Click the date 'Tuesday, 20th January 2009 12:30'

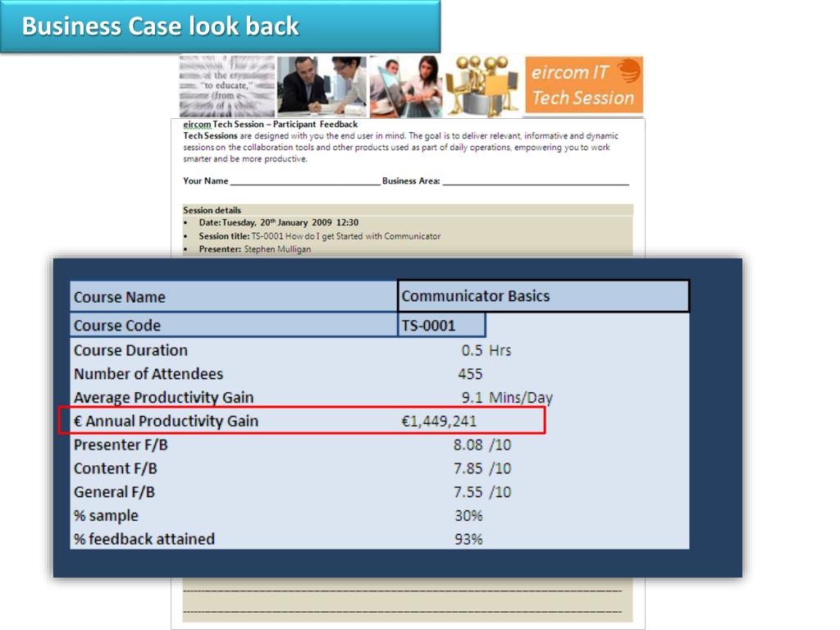point(290,222)
